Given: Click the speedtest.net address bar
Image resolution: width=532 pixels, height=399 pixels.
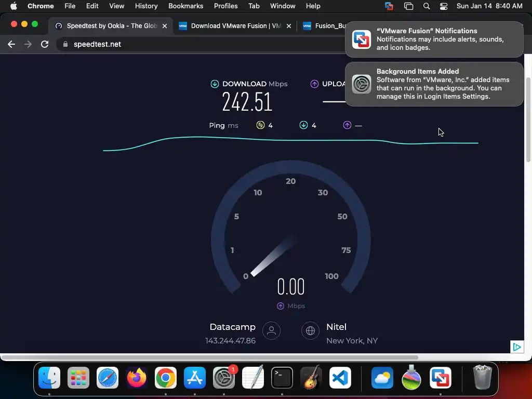Looking at the screenshot, I should pyautogui.click(x=200, y=44).
